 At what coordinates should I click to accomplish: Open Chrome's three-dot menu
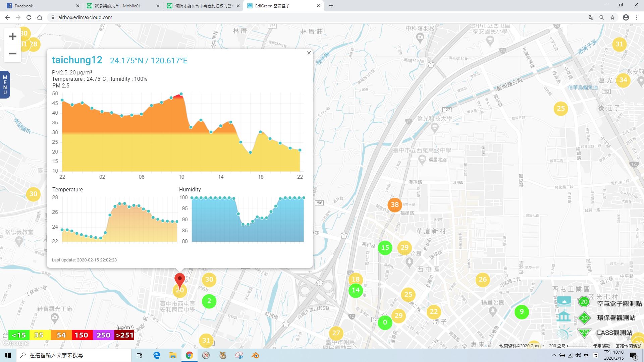[x=637, y=17]
